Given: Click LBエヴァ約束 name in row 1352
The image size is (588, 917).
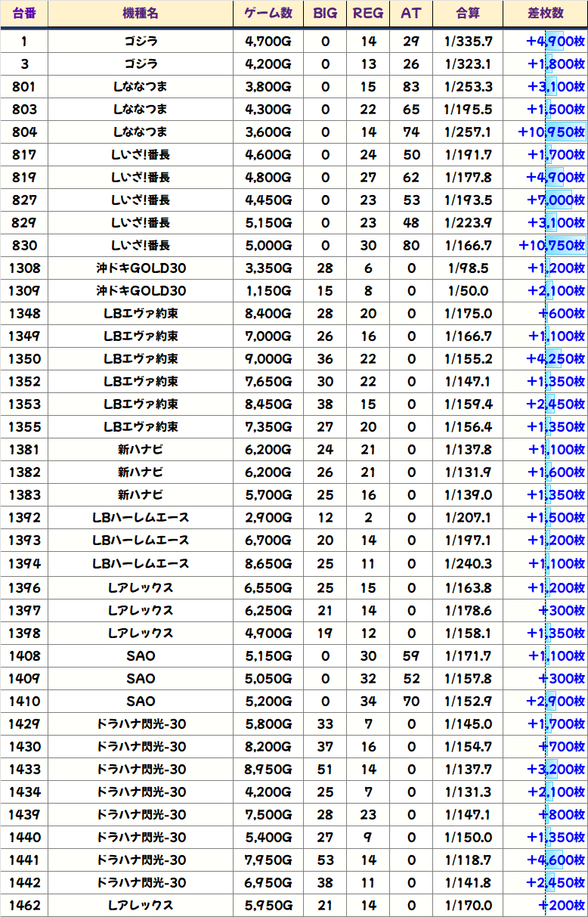Looking at the screenshot, I should [x=141, y=382].
